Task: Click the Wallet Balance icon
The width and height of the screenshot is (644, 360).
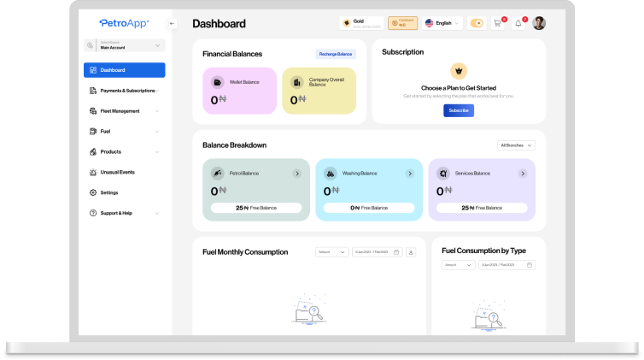Action: click(x=218, y=82)
